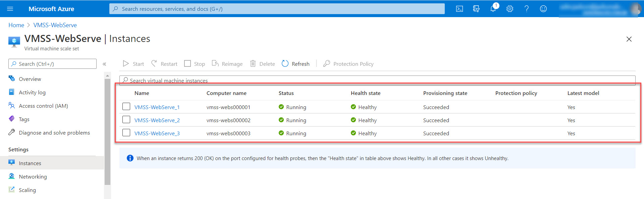644x199 pixels.
Task: Focus the global Azure search bar
Action: 277,9
